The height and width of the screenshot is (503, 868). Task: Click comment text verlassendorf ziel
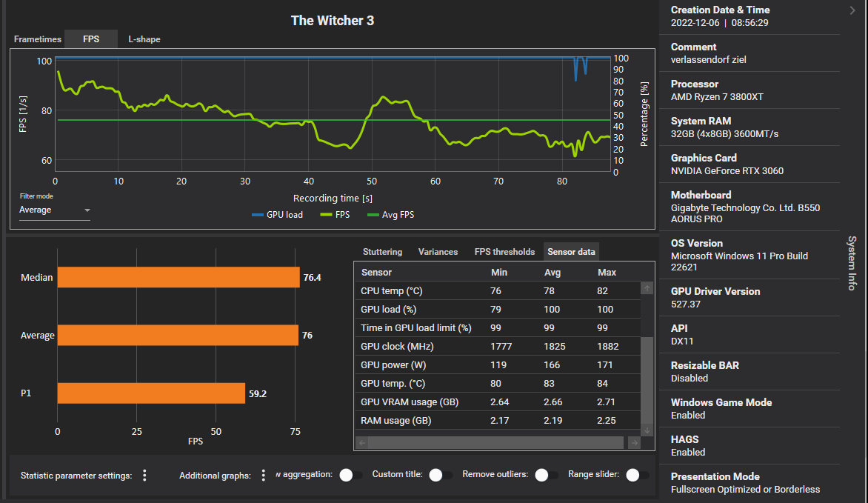[709, 60]
